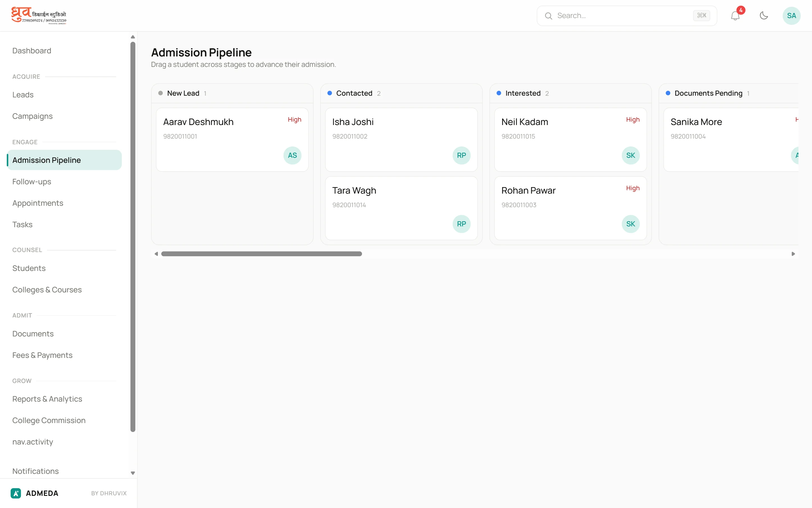The image size is (812, 508).
Task: Click the sidebar scroll up arrow
Action: [133, 37]
